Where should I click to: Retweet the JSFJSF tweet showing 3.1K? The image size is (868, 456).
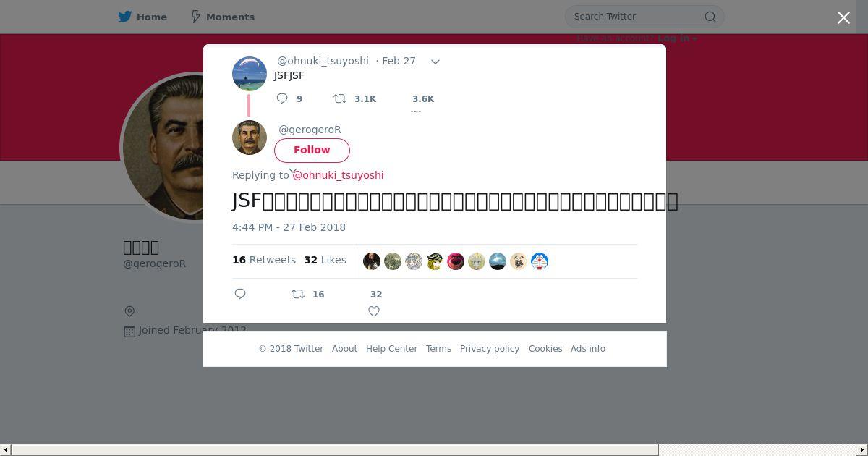340,98
